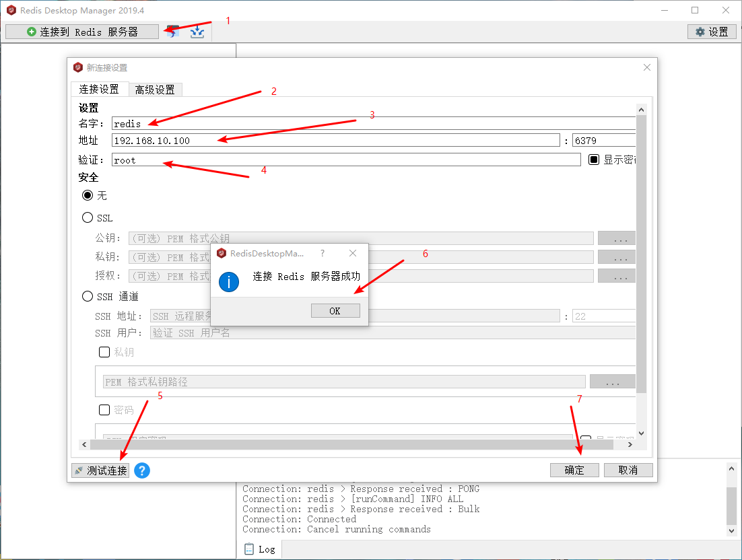This screenshot has height=560, width=742.
Task: Select the SSL radio button
Action: 88,217
